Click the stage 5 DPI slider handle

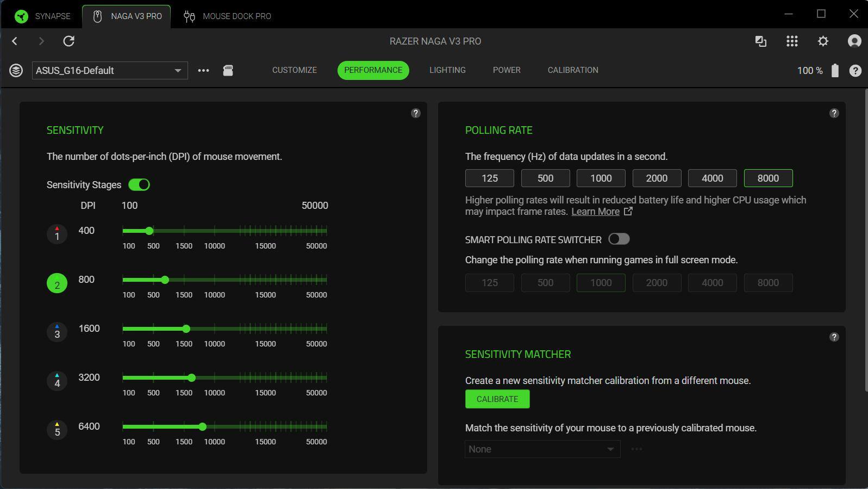coord(203,427)
